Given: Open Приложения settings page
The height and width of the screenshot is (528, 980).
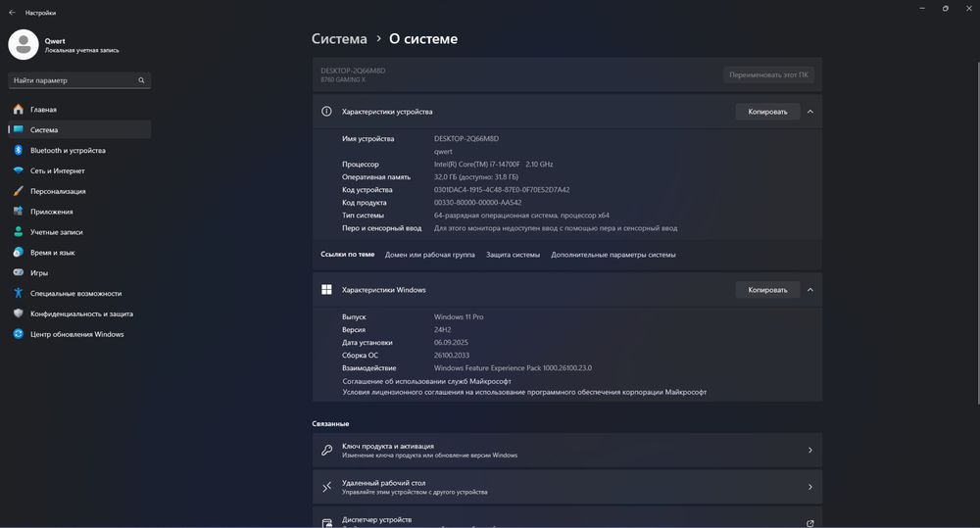Looking at the screenshot, I should (79, 212).
